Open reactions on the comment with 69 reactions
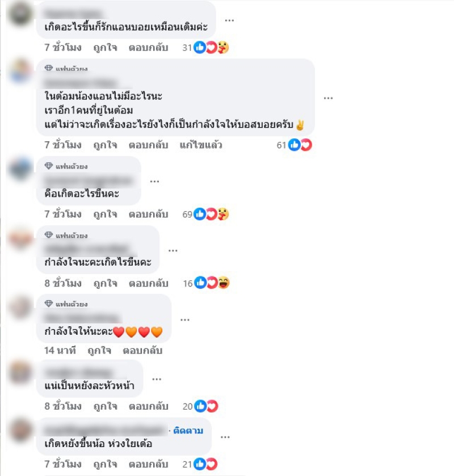 (x=211, y=214)
